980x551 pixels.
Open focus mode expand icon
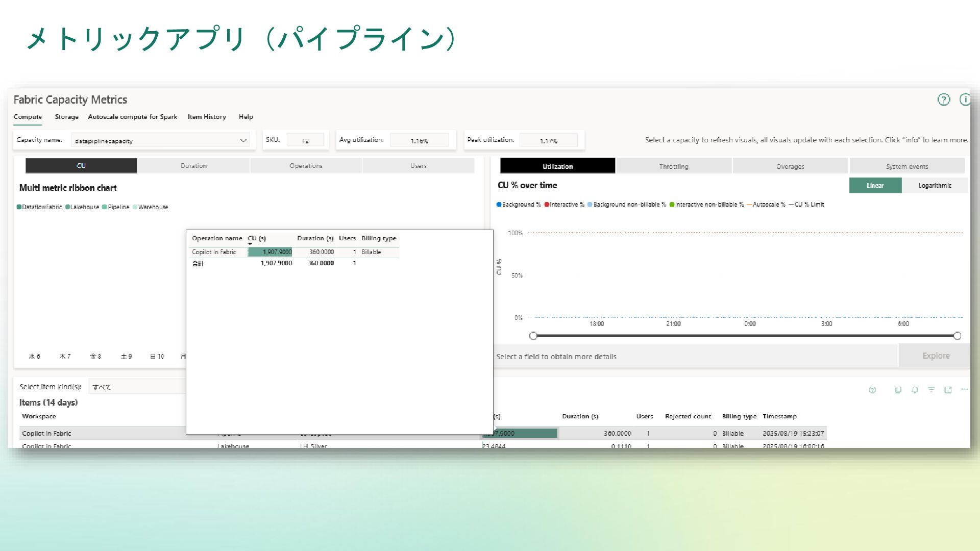[x=948, y=390]
